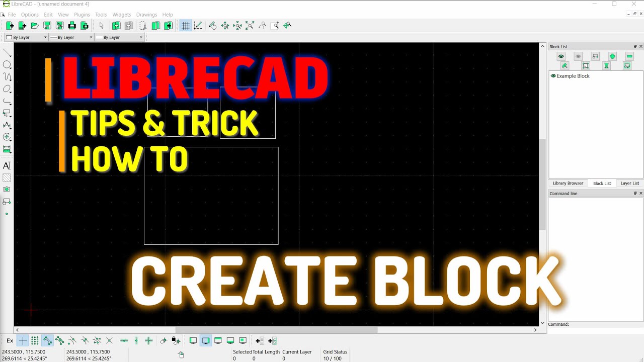644x362 pixels.
Task: Add a new block with the plus icon
Action: tap(612, 56)
